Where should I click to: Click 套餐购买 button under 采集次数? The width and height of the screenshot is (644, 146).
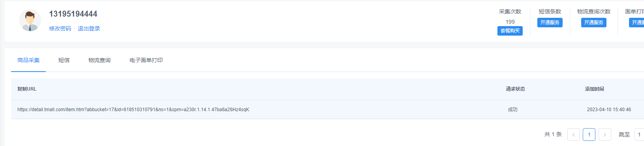510,31
